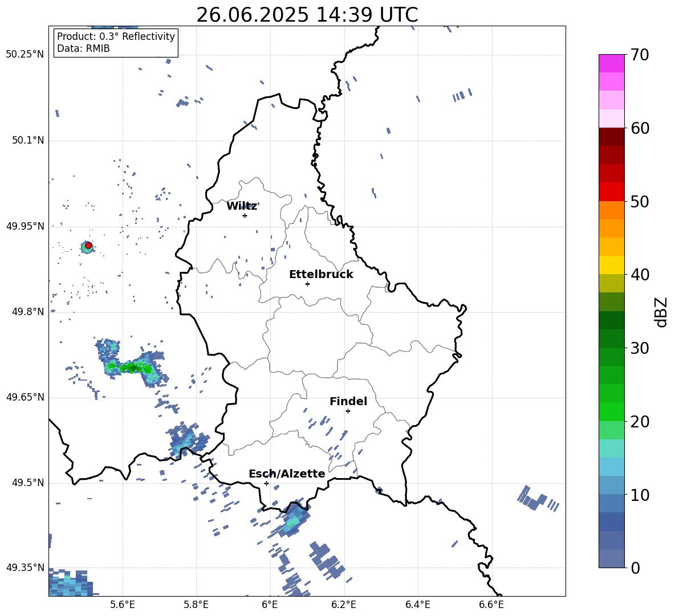Click the Ettelbruck city label
The height and width of the screenshot is (616, 675).
[321, 275]
